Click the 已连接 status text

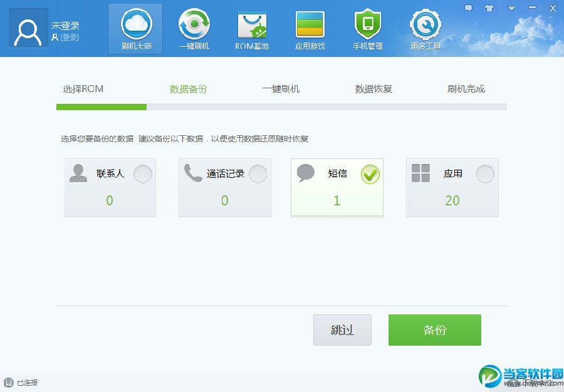[28, 383]
